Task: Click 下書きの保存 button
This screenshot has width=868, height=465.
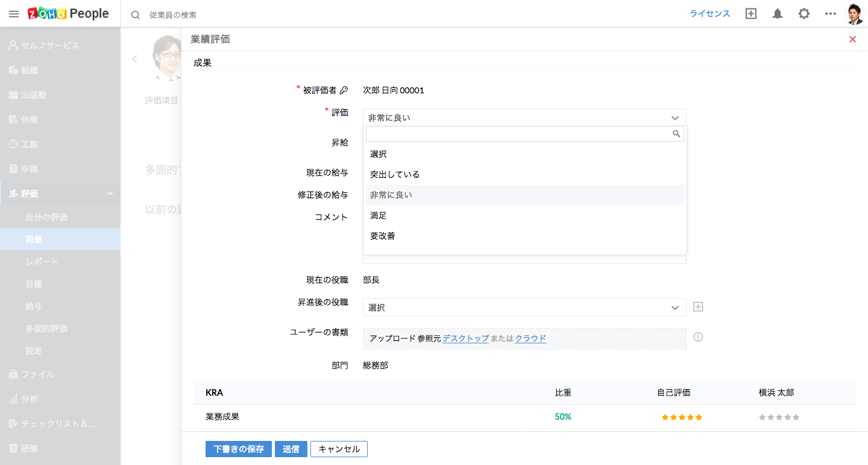Action: [239, 449]
